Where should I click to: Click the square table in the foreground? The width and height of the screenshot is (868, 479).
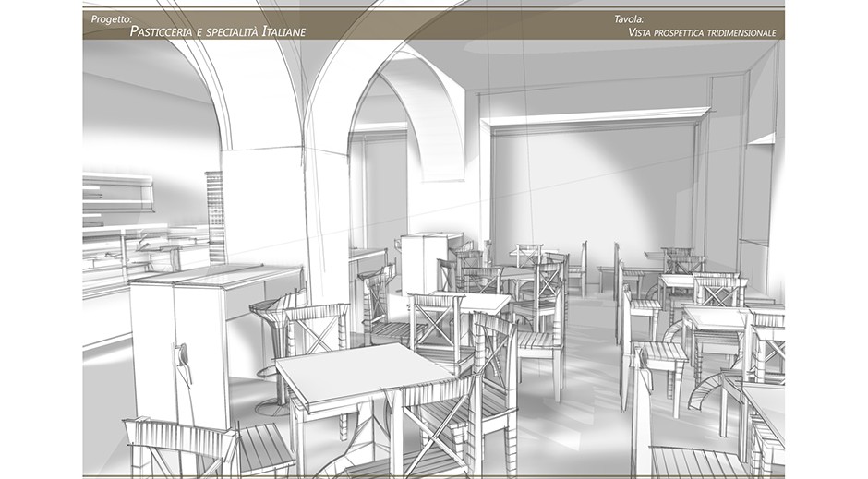point(360,371)
